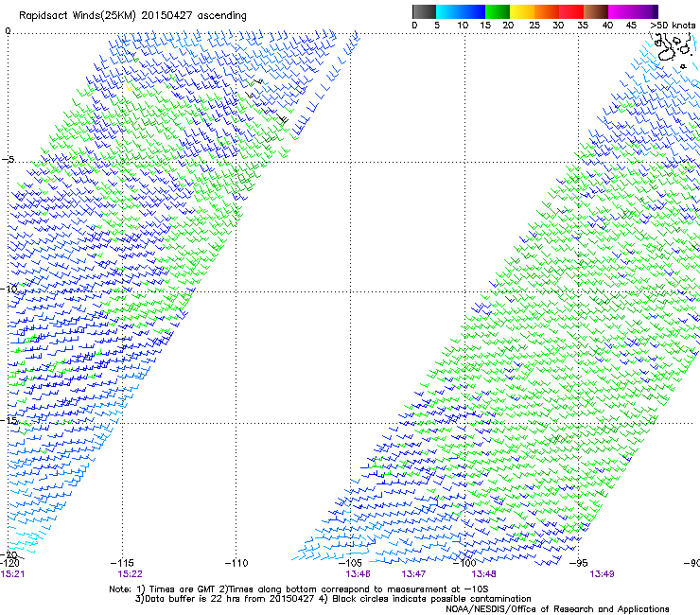Click the '-105' longitude axis label
This screenshot has width=700, height=615.
350,563
